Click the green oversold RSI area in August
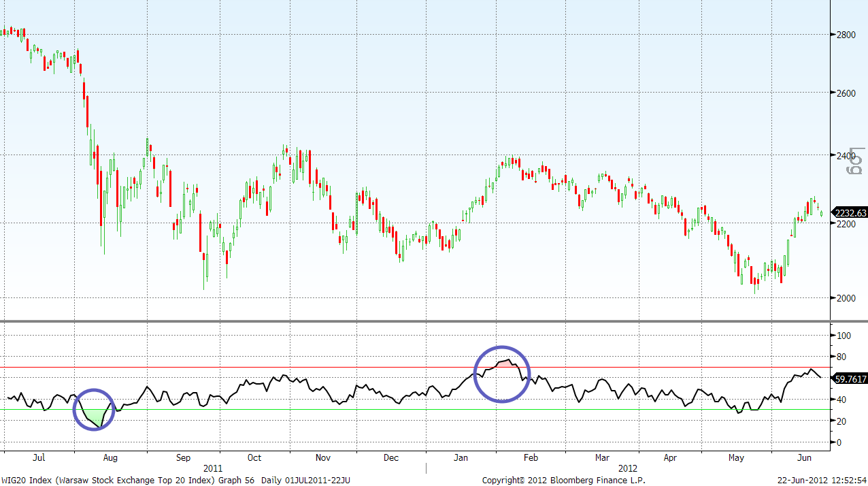The image size is (868, 486). pyautogui.click(x=95, y=417)
